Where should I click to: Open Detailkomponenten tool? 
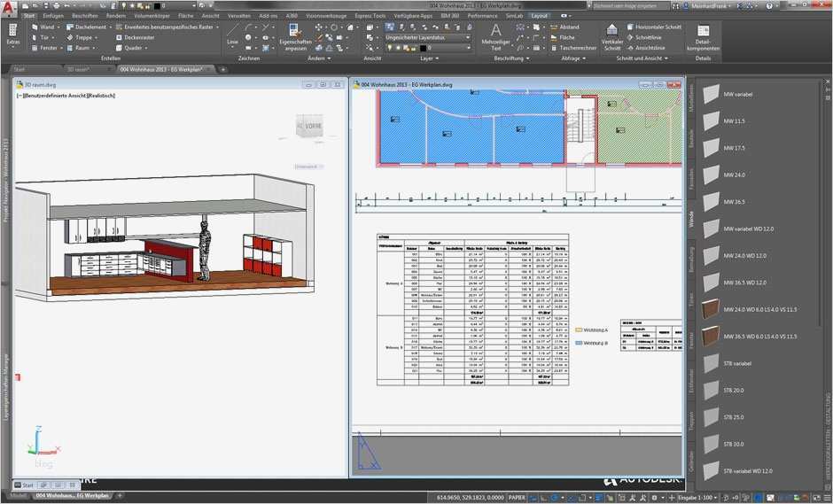point(703,35)
